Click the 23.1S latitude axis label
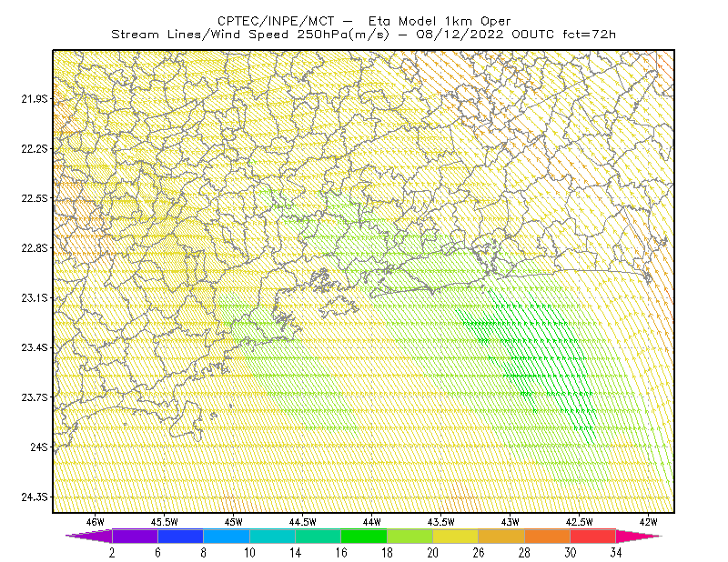The width and height of the screenshot is (728, 562). (x=35, y=297)
